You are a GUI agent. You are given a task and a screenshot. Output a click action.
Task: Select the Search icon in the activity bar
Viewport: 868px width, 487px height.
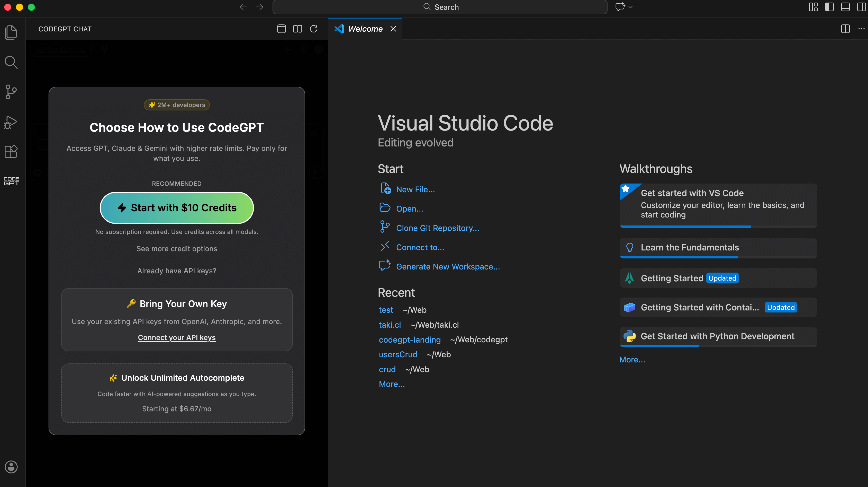11,62
